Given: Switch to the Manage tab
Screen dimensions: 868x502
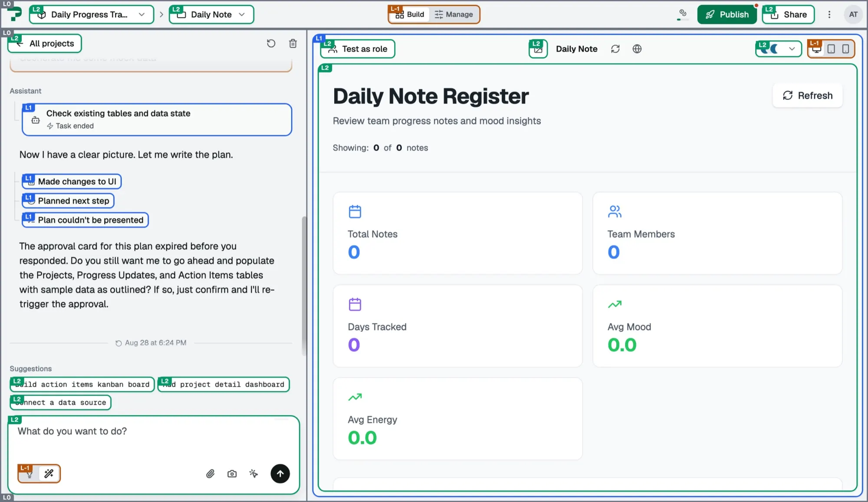Looking at the screenshot, I should pyautogui.click(x=454, y=14).
